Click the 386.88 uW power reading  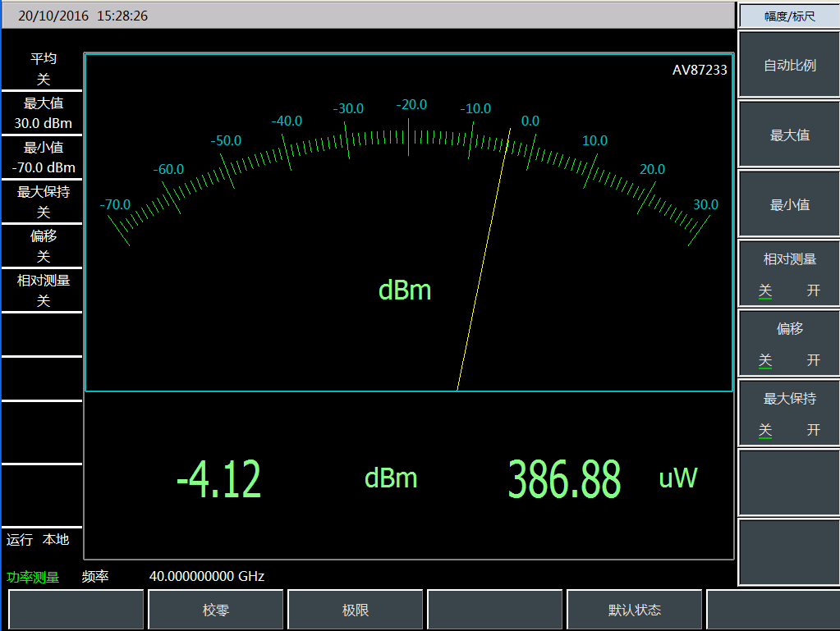(x=564, y=479)
